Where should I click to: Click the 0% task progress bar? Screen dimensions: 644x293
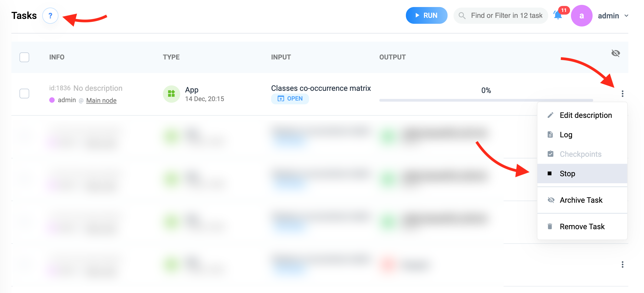(486, 100)
